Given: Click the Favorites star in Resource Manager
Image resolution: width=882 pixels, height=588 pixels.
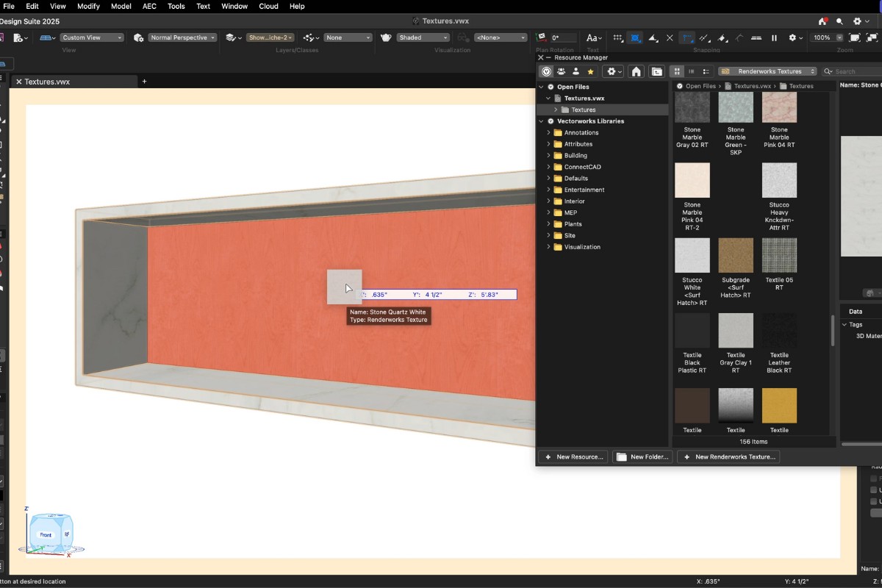Looking at the screenshot, I should 590,71.
